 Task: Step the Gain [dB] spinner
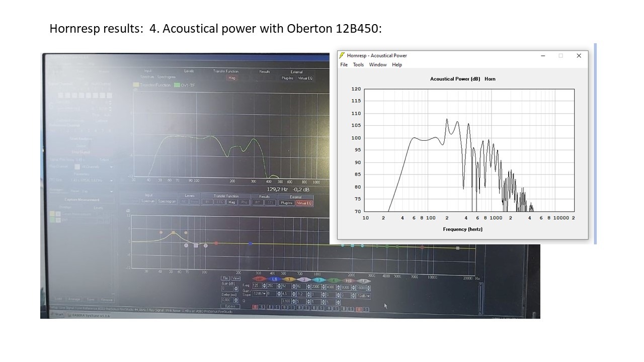click(x=236, y=289)
